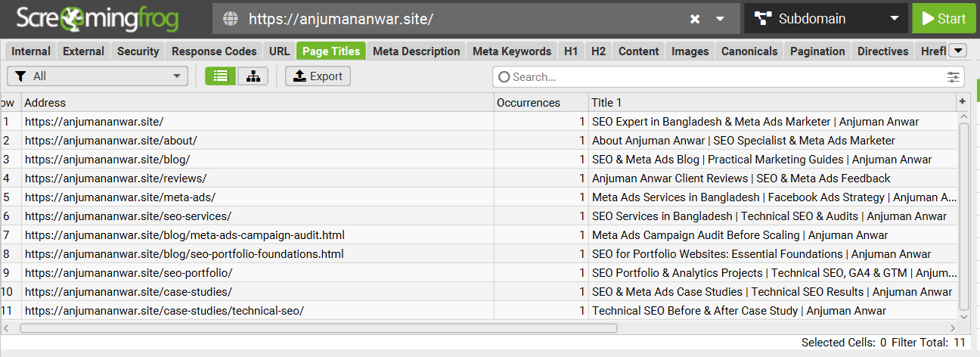Switch to the Internal tab

31,51
